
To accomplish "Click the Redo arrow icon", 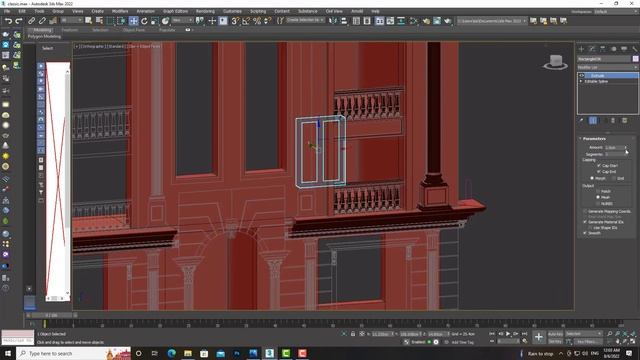I will coord(19,21).
